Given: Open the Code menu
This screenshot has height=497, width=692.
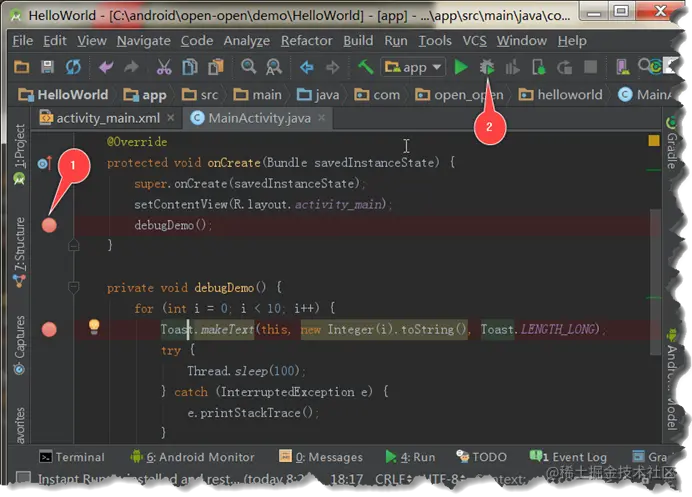Looking at the screenshot, I should pos(197,41).
